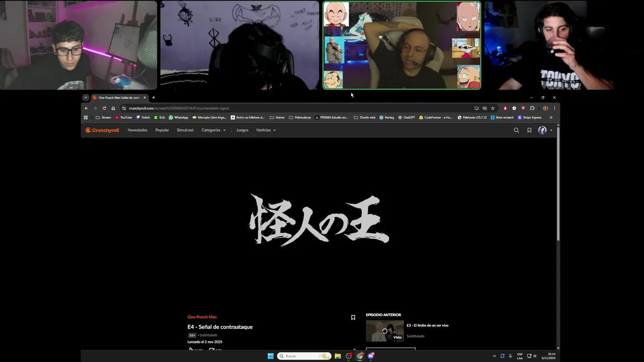The height and width of the screenshot is (362, 644).
Task: Open previous episode E3 thumbnail
Action: tap(385, 331)
